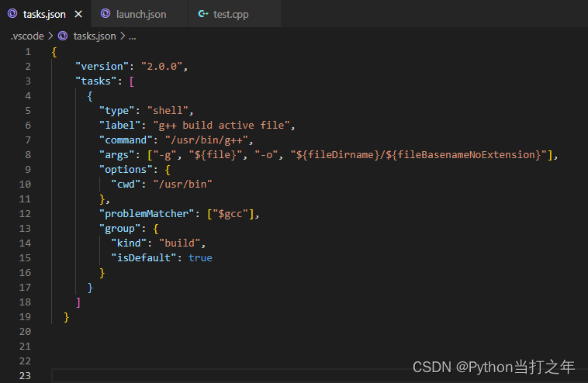The width and height of the screenshot is (588, 383).
Task: Click the opening brace on line 1
Action: pos(54,52)
